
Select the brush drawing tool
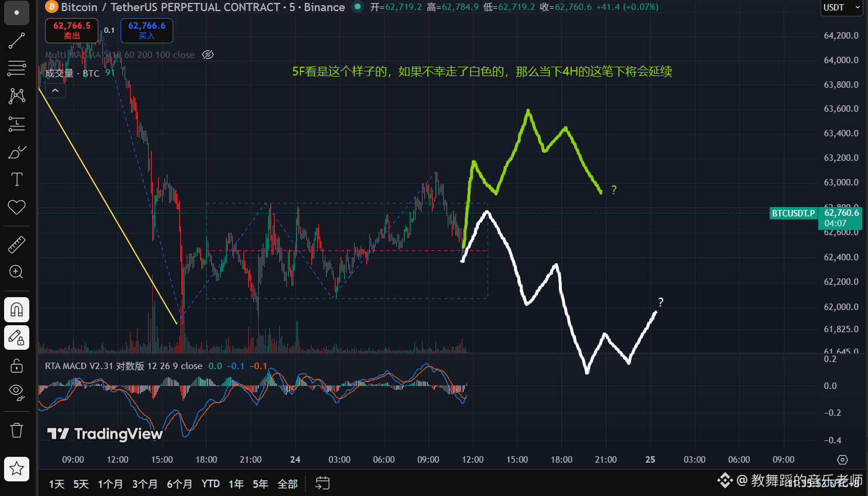pos(16,152)
